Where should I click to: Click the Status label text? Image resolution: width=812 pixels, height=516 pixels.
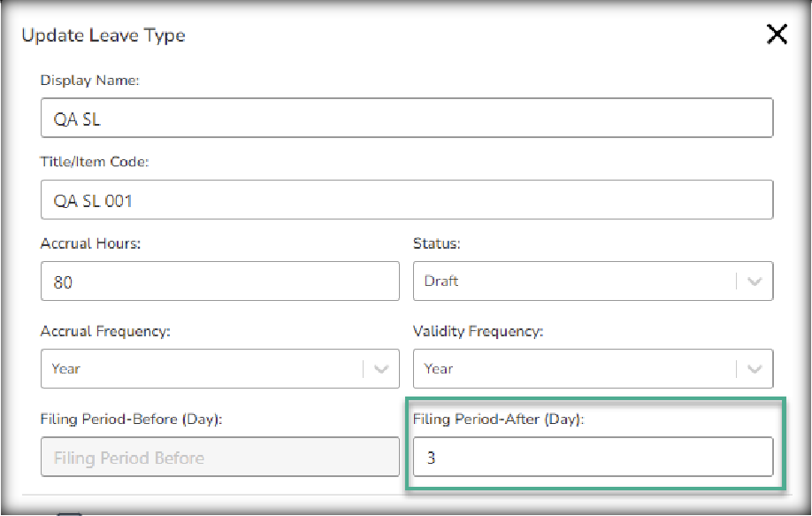click(x=436, y=244)
